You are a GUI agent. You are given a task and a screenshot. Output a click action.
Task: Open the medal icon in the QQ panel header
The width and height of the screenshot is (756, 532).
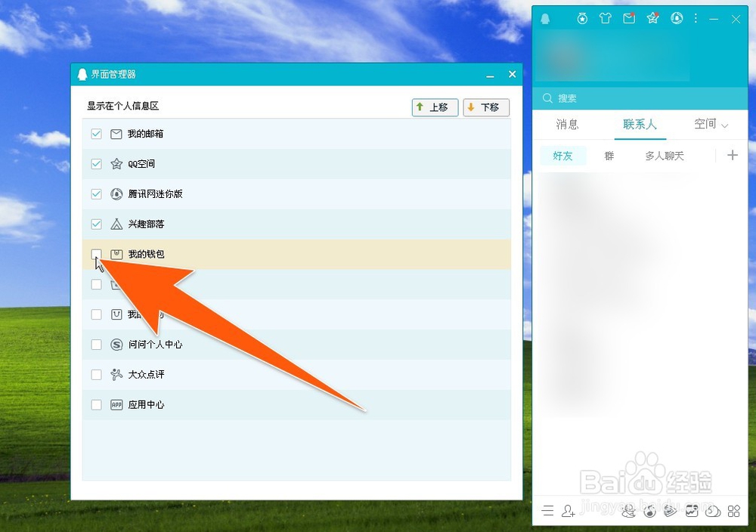coord(582,19)
